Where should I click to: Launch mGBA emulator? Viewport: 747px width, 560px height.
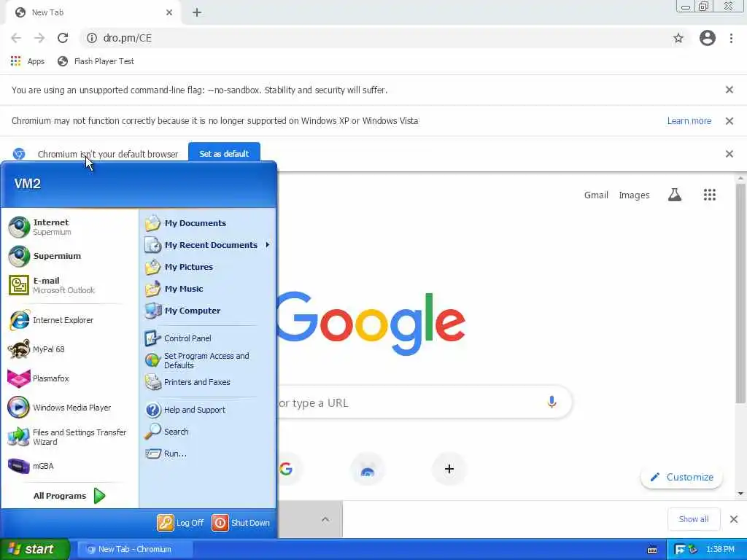tap(69, 466)
